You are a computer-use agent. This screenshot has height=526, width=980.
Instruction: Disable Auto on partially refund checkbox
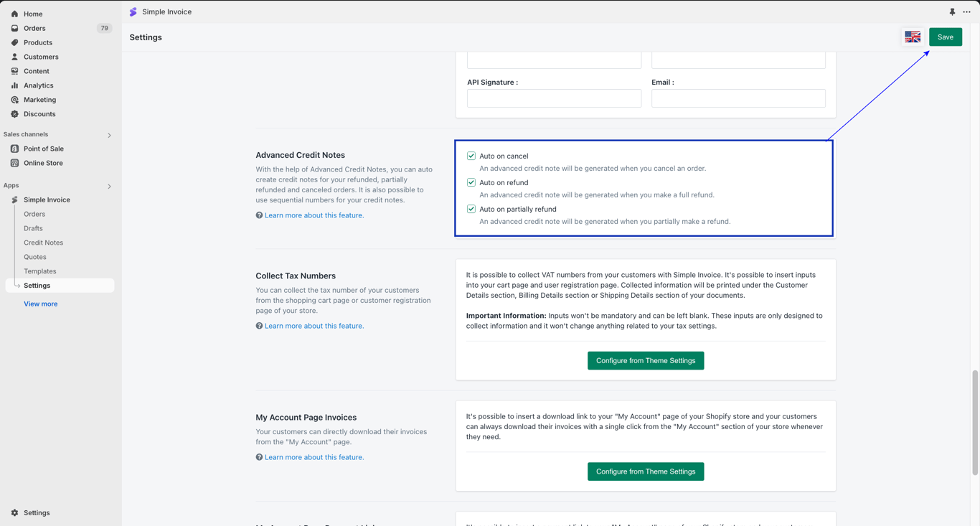pyautogui.click(x=471, y=209)
